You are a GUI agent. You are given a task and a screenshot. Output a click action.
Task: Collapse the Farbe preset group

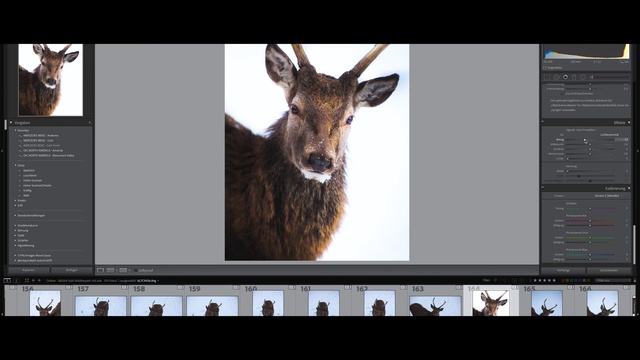pyautogui.click(x=16, y=165)
